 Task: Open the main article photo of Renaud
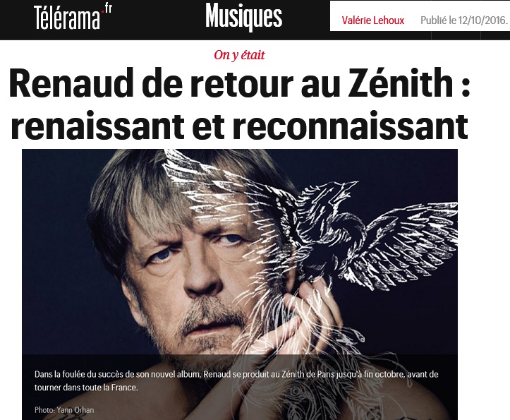point(240,284)
